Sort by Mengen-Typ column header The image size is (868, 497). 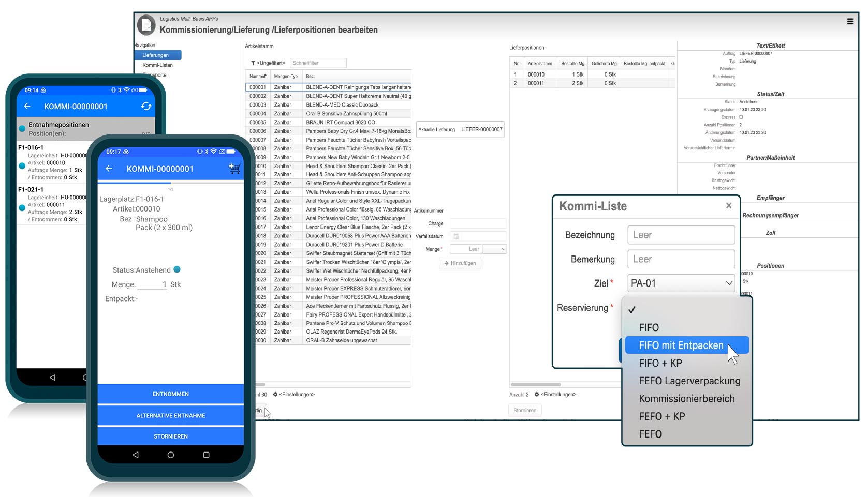(x=286, y=76)
